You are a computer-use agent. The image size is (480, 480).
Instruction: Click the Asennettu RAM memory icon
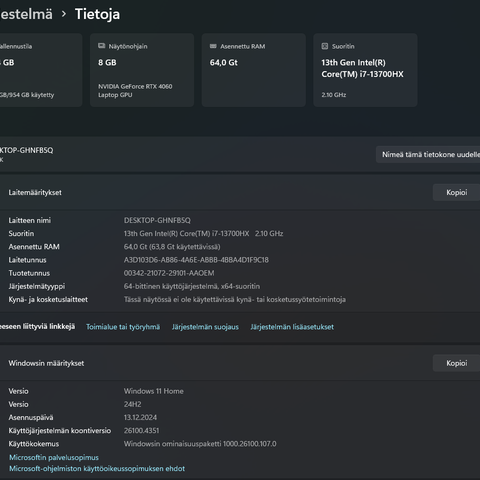(x=213, y=46)
